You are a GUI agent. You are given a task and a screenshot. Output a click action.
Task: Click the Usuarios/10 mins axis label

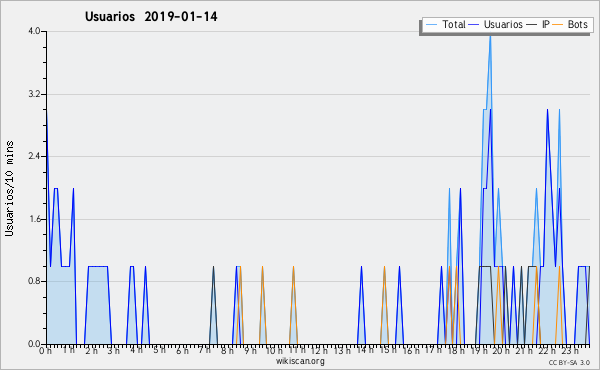[9, 188]
